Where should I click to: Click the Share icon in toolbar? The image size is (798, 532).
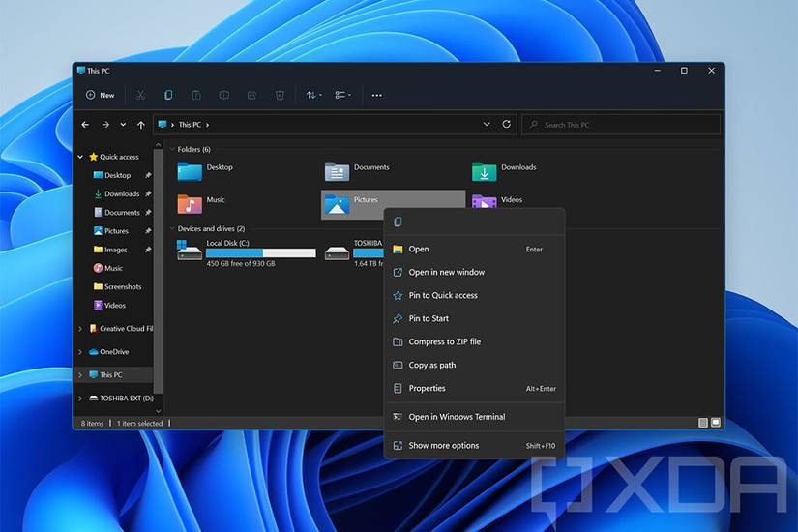[251, 95]
